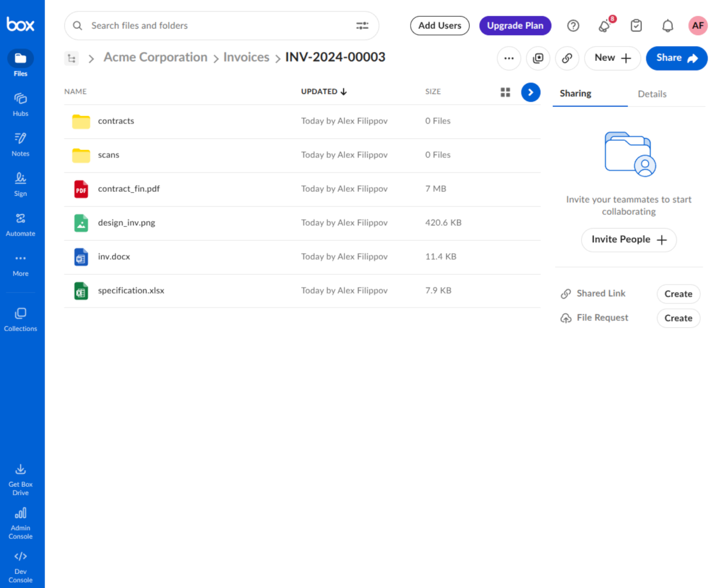Image resolution: width=724 pixels, height=588 pixels.
Task: Click the Box logo
Action: pos(21,24)
